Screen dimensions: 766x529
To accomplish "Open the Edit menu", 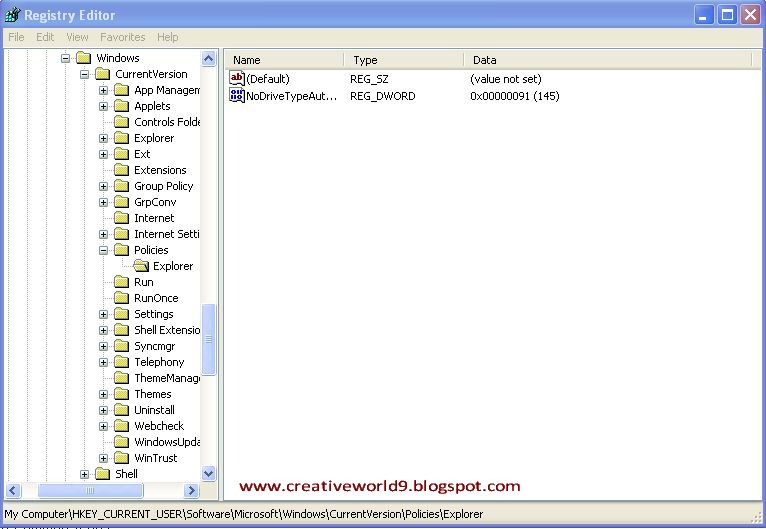I will [45, 37].
